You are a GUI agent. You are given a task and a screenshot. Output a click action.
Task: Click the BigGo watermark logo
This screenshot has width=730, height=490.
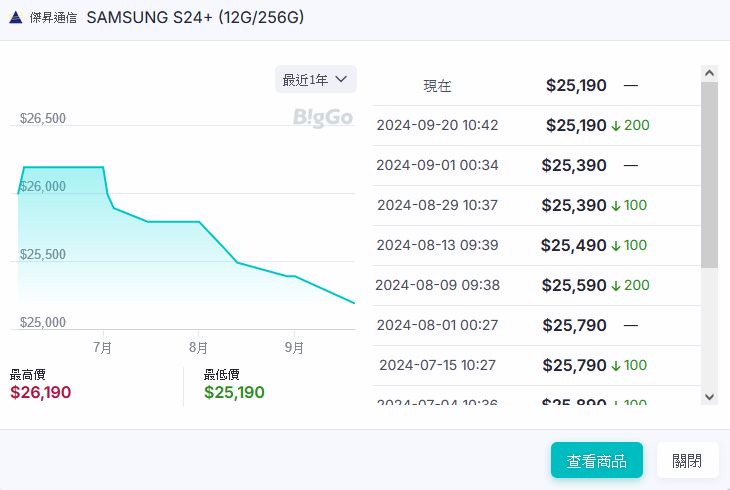click(322, 118)
